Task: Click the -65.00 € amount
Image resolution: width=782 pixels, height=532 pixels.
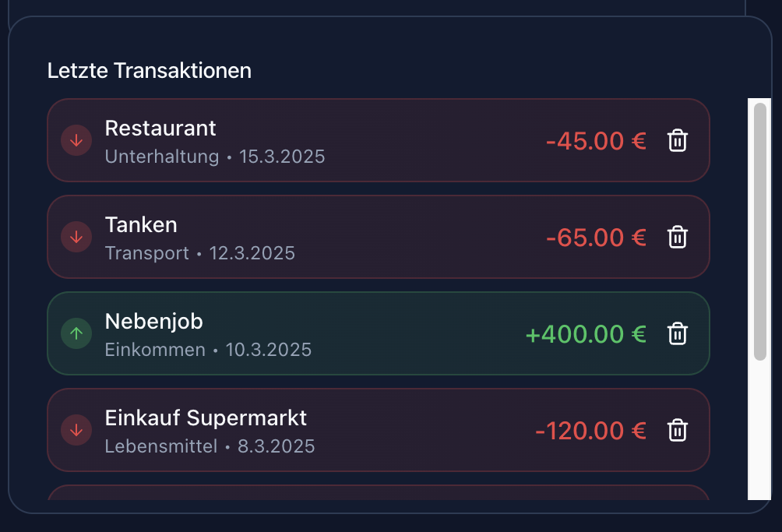Action: coord(596,238)
